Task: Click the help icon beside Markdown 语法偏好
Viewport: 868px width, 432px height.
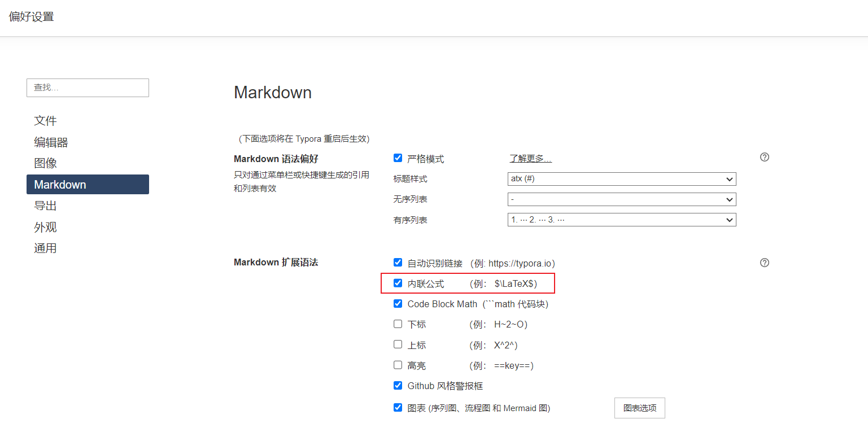Action: pyautogui.click(x=765, y=157)
